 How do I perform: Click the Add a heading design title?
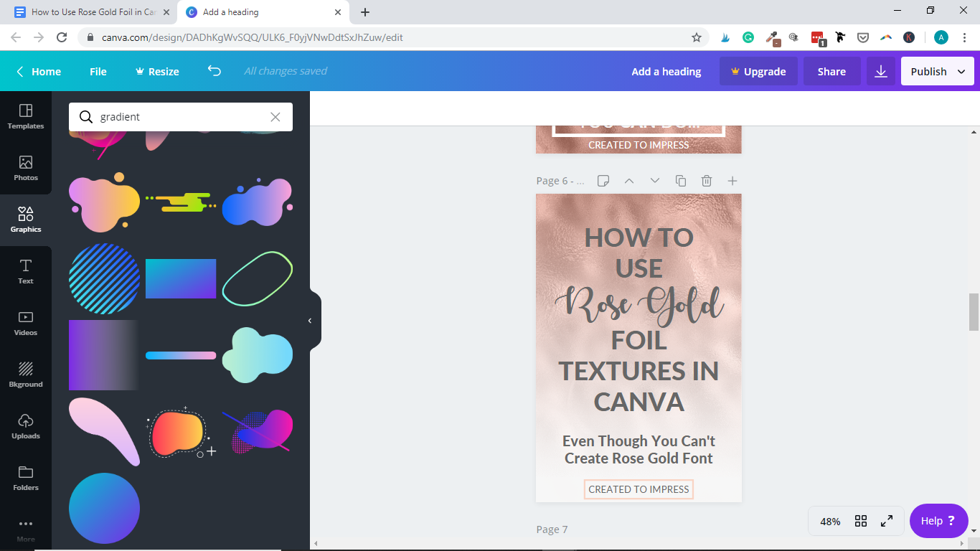(x=666, y=71)
